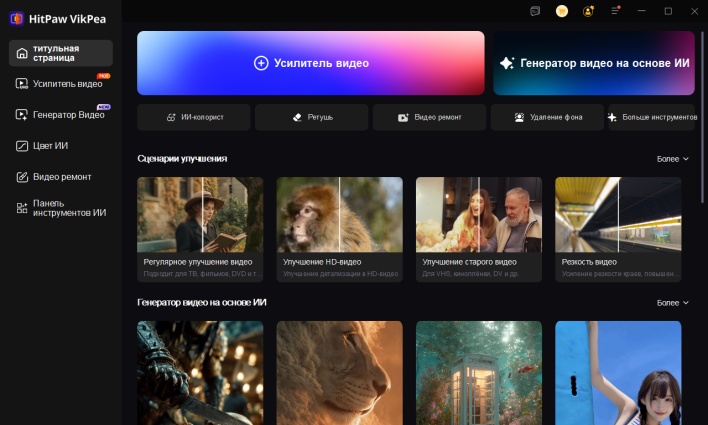Viewport: 708px width, 425px height.
Task: Select the Улучшение HD-видео monkey thumbnail
Action: click(x=339, y=215)
